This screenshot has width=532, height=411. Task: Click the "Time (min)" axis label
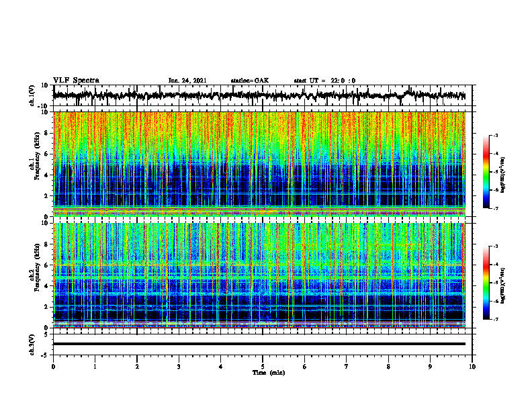click(269, 373)
